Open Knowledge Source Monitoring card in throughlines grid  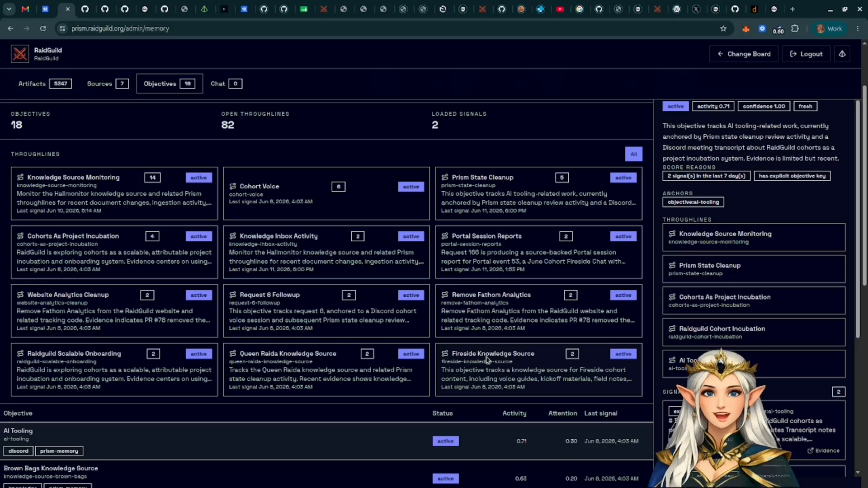coord(114,193)
